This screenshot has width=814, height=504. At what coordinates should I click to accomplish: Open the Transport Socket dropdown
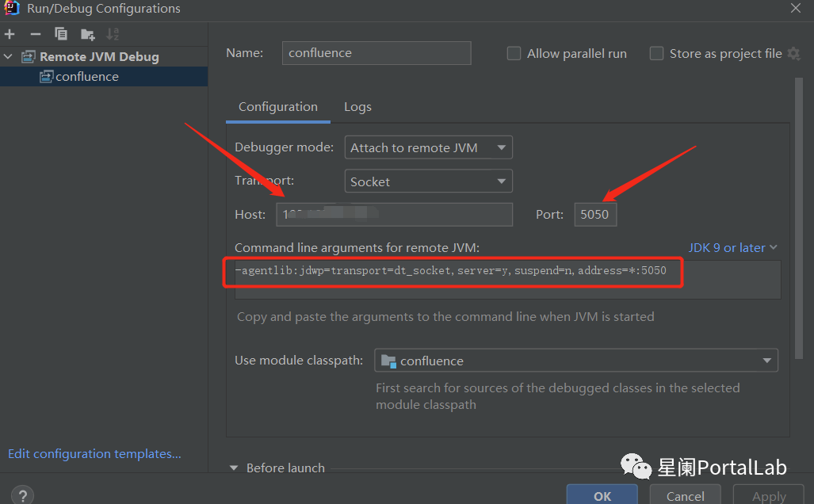tap(428, 181)
